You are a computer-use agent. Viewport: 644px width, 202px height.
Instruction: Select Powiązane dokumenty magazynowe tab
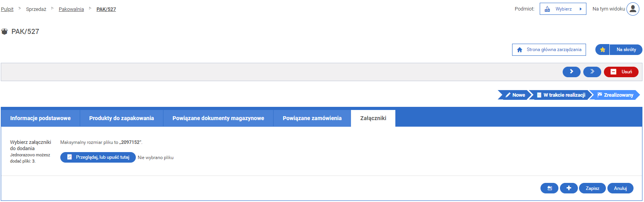pyautogui.click(x=218, y=118)
